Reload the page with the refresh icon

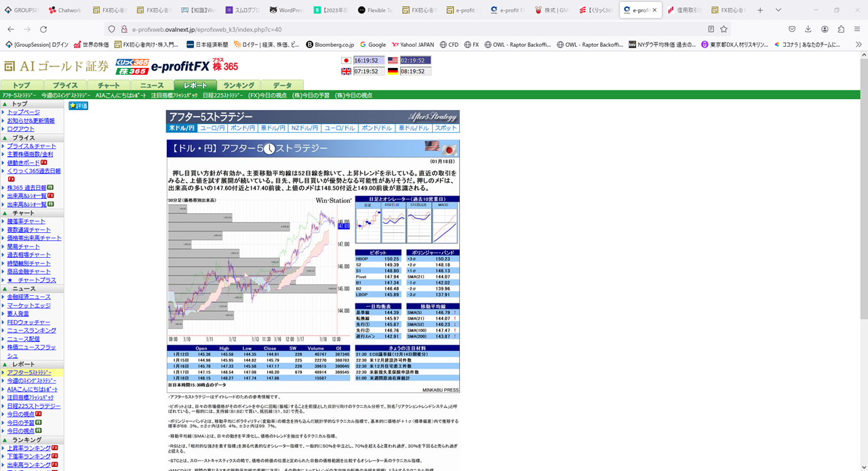coord(43,29)
